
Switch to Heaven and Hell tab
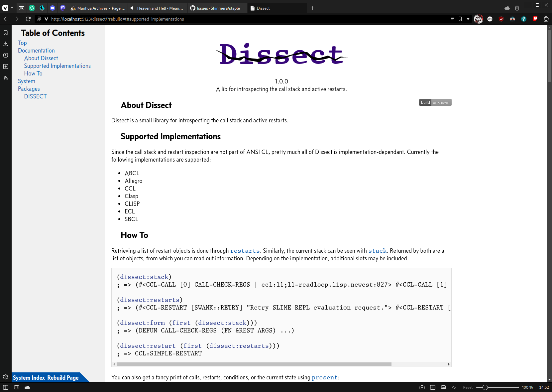[x=158, y=8]
